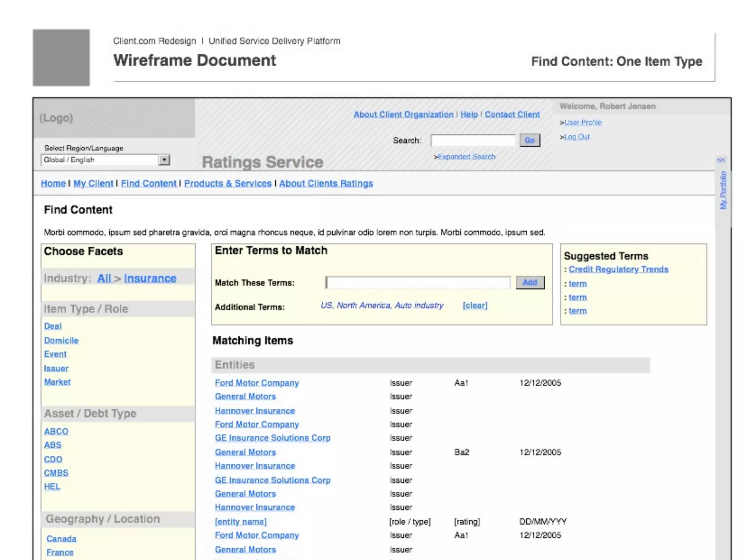Image resolution: width=747 pixels, height=560 pixels.
Task: Clear the additional terms
Action: tap(475, 306)
